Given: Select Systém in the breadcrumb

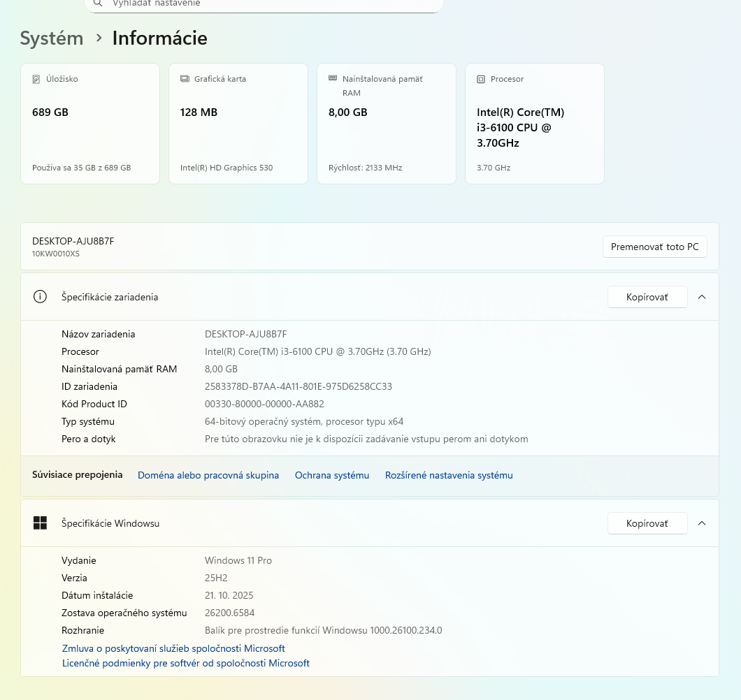Looking at the screenshot, I should tap(52, 38).
